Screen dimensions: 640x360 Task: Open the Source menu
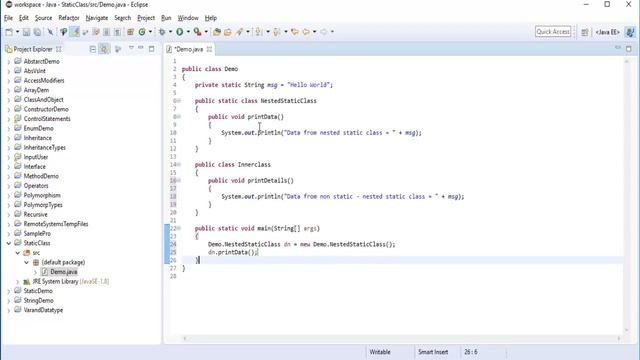point(43,18)
